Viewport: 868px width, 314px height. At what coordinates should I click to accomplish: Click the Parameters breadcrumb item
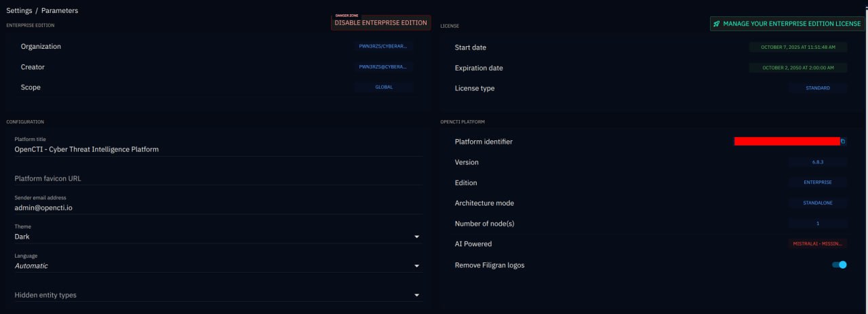(x=59, y=11)
